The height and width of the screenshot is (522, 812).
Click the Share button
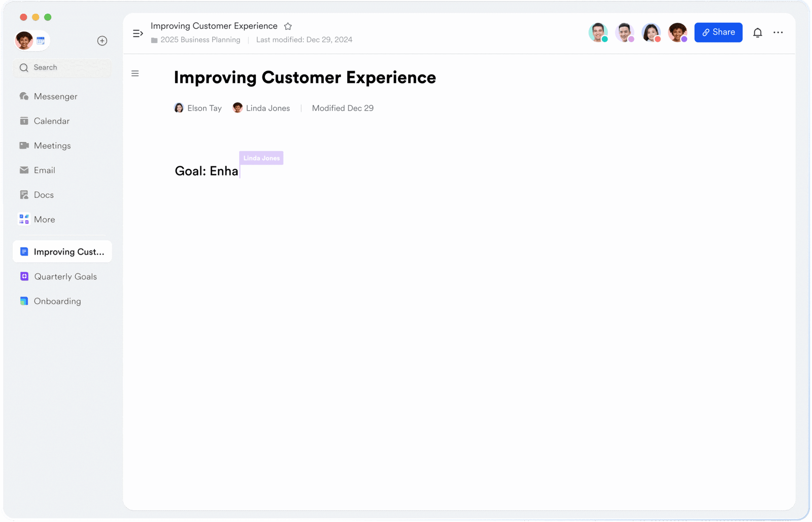click(x=718, y=32)
